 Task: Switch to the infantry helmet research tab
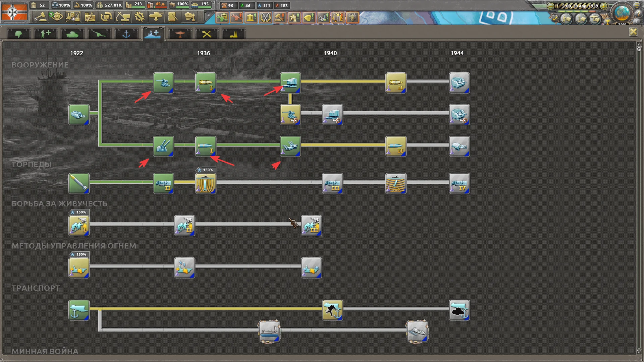tap(19, 34)
